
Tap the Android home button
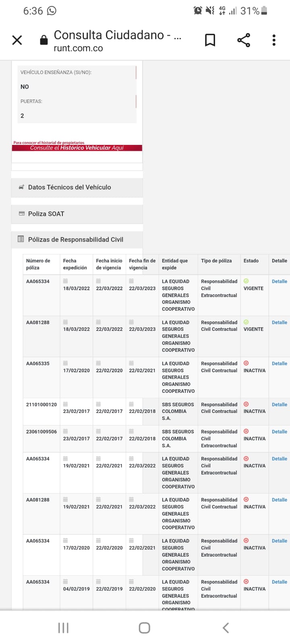pyautogui.click(x=144, y=628)
